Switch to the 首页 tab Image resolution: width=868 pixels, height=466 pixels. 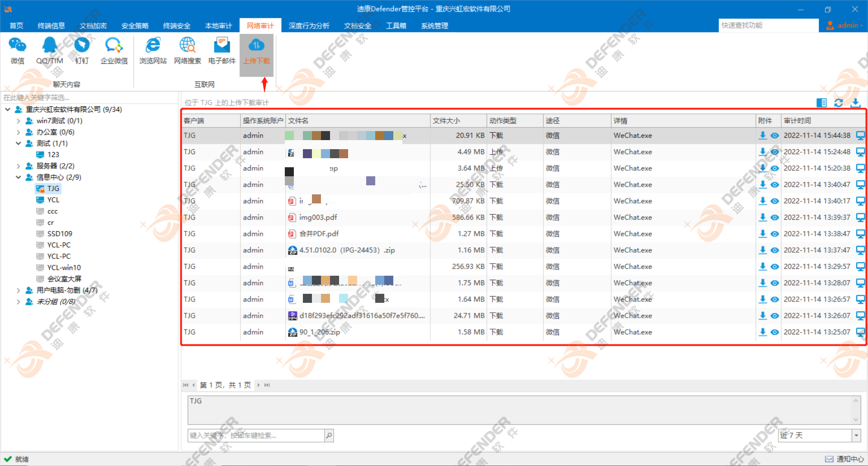(x=16, y=26)
